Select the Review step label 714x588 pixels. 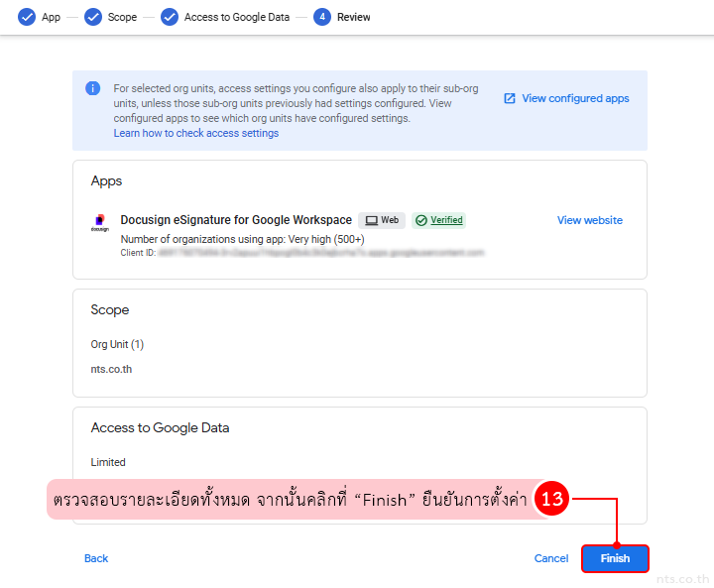click(354, 17)
